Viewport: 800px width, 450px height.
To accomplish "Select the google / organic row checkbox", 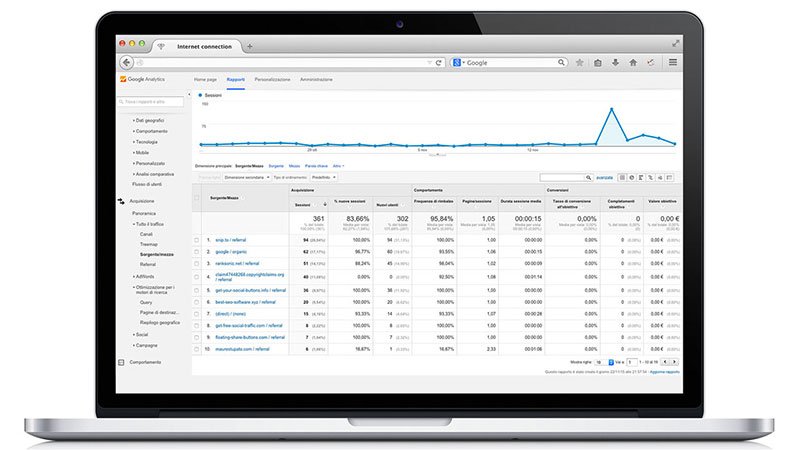I will coord(197,253).
